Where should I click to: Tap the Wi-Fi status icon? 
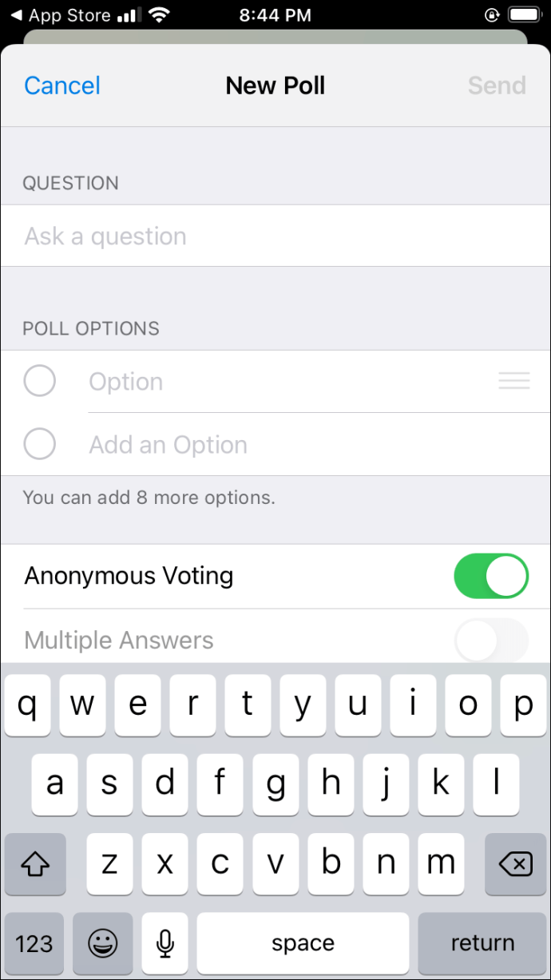coord(159,15)
